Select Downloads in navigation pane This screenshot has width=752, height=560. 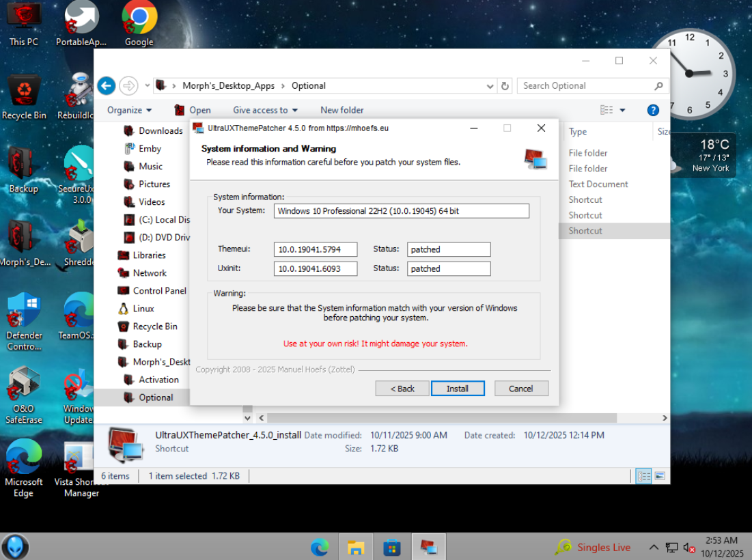pyautogui.click(x=154, y=131)
